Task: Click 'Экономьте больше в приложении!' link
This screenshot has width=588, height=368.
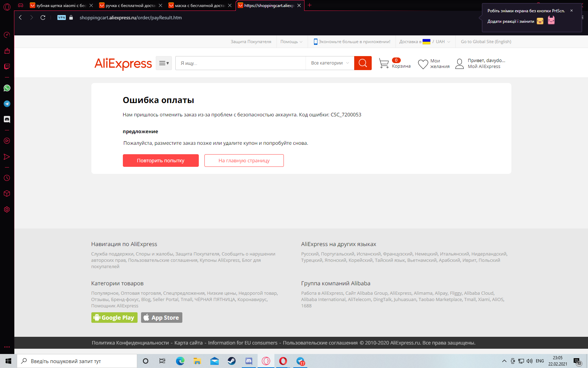Action: pyautogui.click(x=352, y=42)
